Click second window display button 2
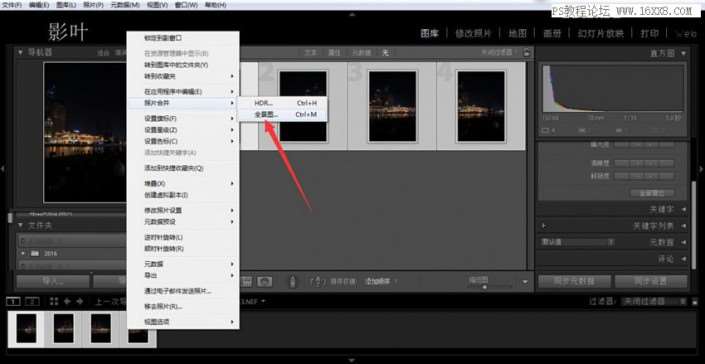705x364 pixels. [32, 301]
